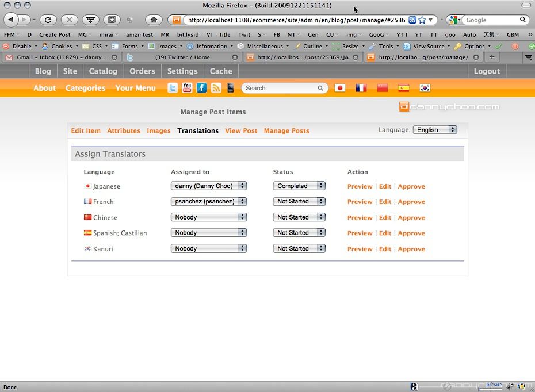Image resolution: width=535 pixels, height=392 pixels.
Task: Open the Catalog menu in admin bar
Action: point(103,71)
